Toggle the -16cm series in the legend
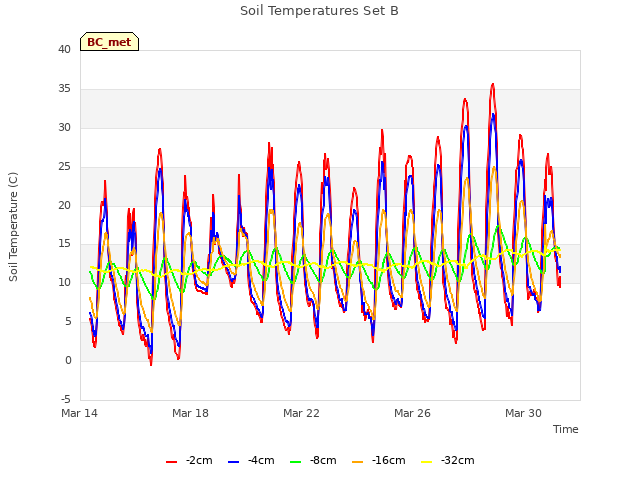The width and height of the screenshot is (640, 480). click(x=378, y=460)
